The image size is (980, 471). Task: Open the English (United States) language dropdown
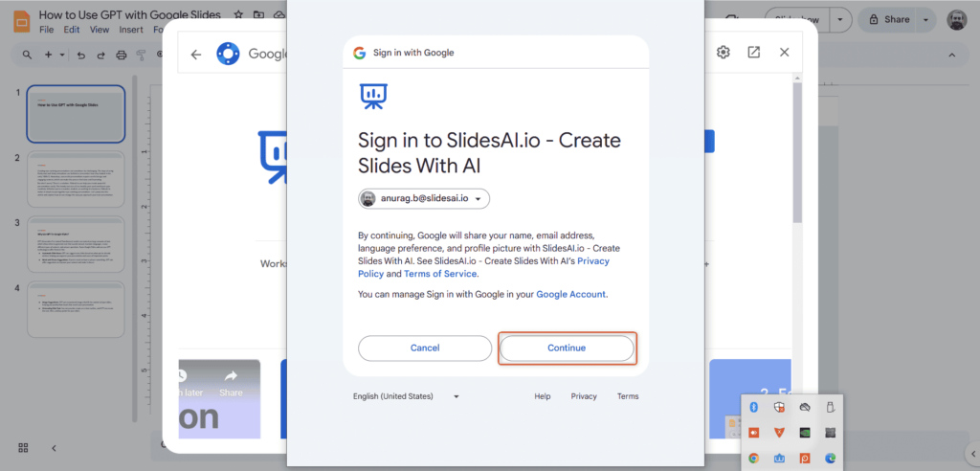coord(407,396)
